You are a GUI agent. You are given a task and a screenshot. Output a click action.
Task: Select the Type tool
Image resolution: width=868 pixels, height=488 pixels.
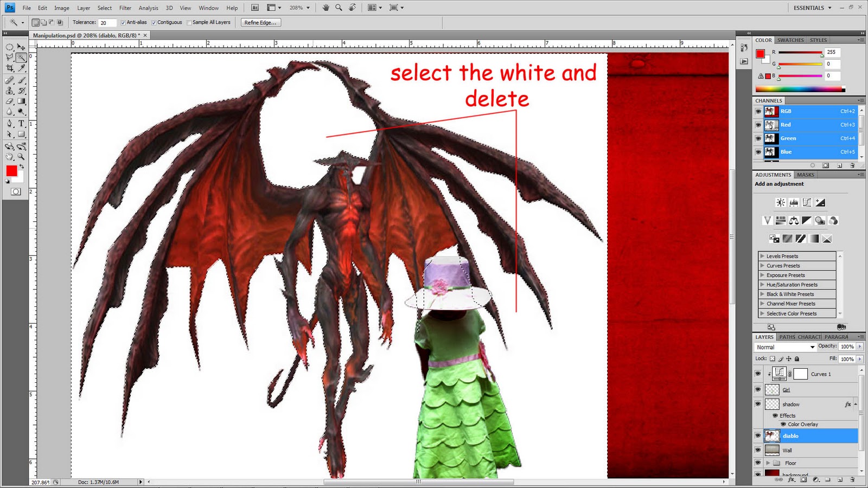coord(21,124)
